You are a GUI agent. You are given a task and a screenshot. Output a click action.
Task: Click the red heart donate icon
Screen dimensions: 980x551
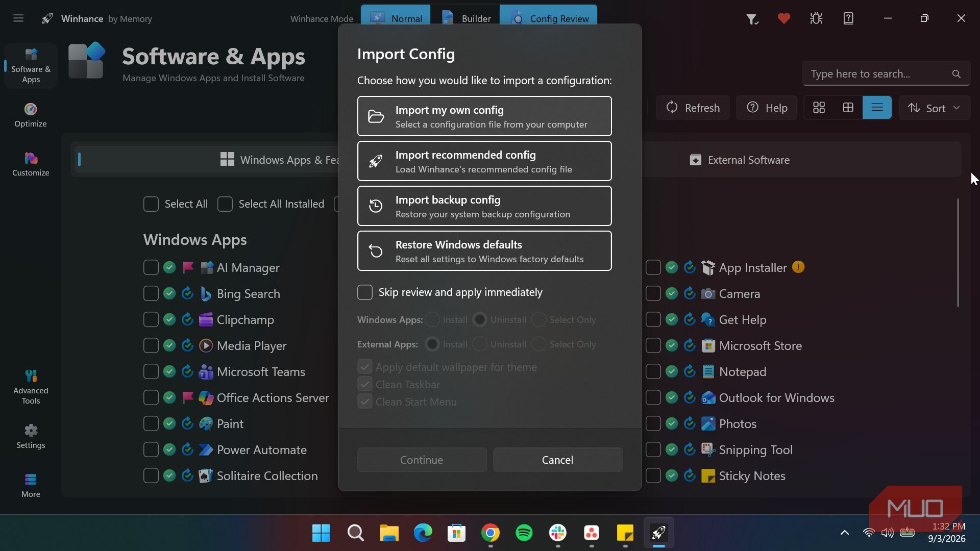[x=784, y=19]
